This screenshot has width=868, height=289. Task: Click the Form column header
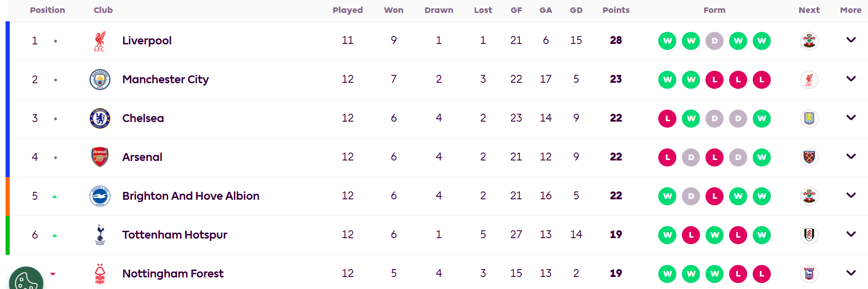[x=714, y=10]
